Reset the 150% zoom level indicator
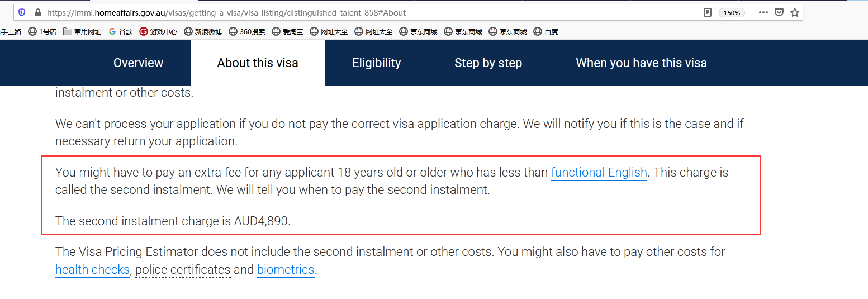868x299 pixels. click(732, 12)
